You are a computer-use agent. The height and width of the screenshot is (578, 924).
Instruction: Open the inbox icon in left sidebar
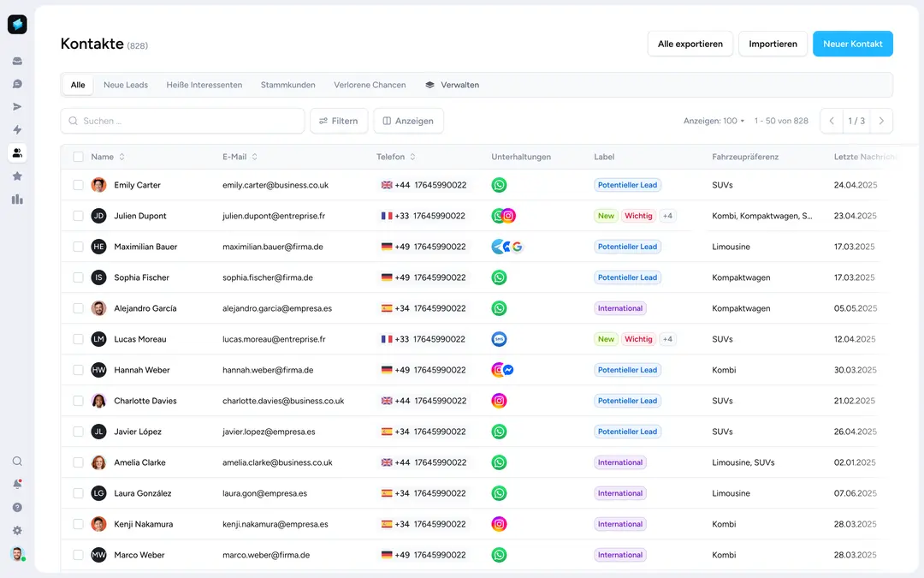pos(17,62)
